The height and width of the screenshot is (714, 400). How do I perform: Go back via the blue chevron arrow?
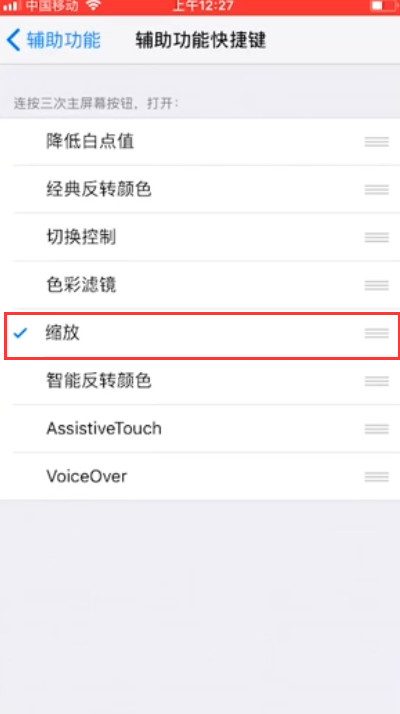click(14, 40)
